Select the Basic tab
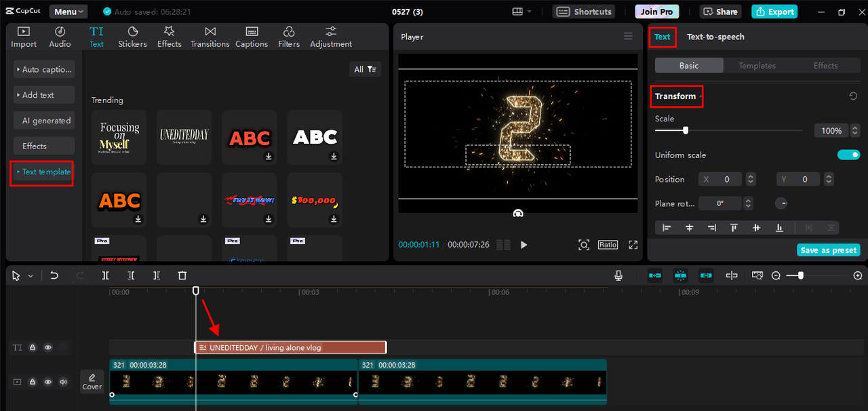Screen dimensions: 868x411 tap(689, 66)
